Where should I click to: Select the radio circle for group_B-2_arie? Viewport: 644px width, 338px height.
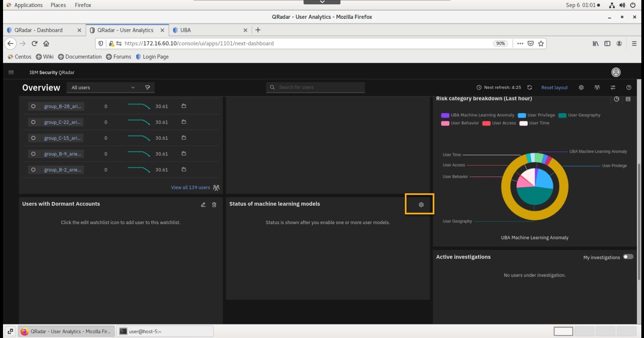tap(33, 170)
